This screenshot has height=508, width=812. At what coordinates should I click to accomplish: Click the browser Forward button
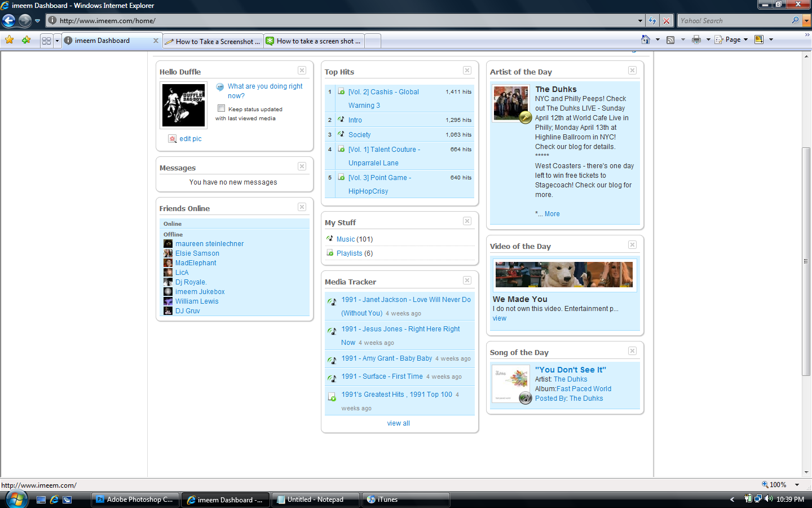click(25, 21)
